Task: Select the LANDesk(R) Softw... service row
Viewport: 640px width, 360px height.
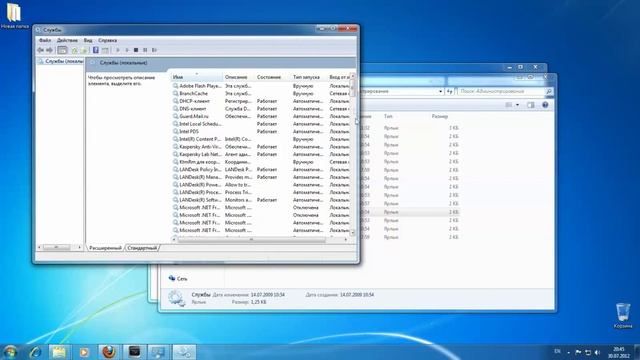Action: click(260, 200)
